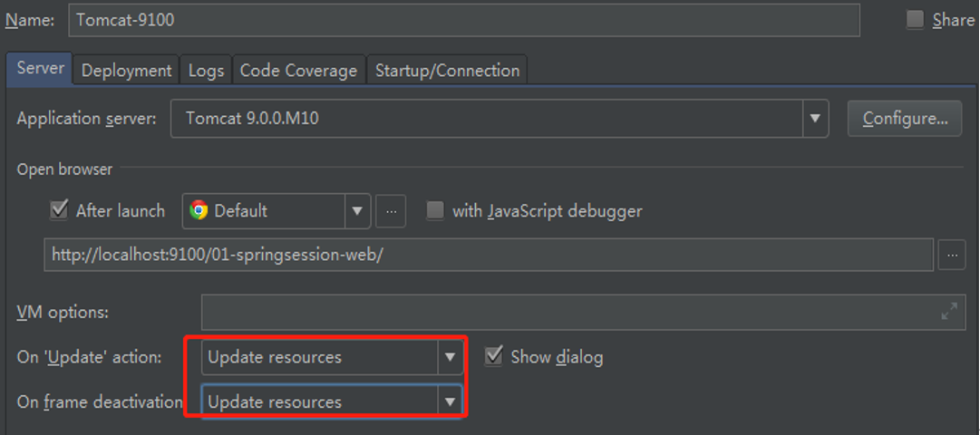Image resolution: width=980 pixels, height=435 pixels.
Task: Toggle the Show dialog checkbox
Action: [493, 357]
